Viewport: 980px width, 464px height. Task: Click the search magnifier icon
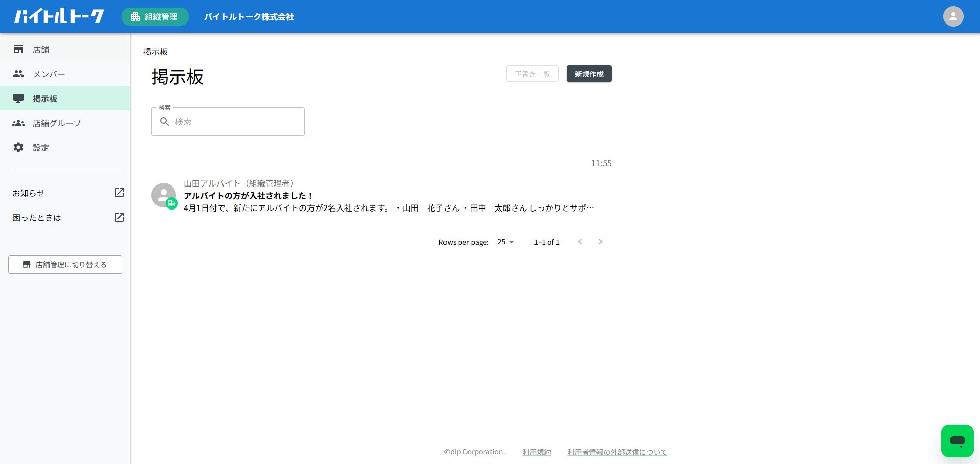tap(164, 122)
